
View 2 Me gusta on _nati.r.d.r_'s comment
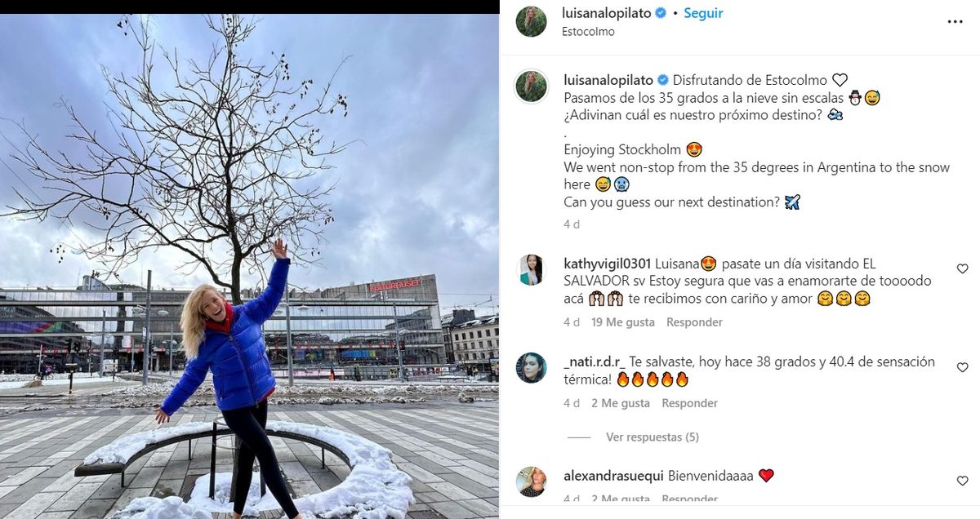(621, 403)
